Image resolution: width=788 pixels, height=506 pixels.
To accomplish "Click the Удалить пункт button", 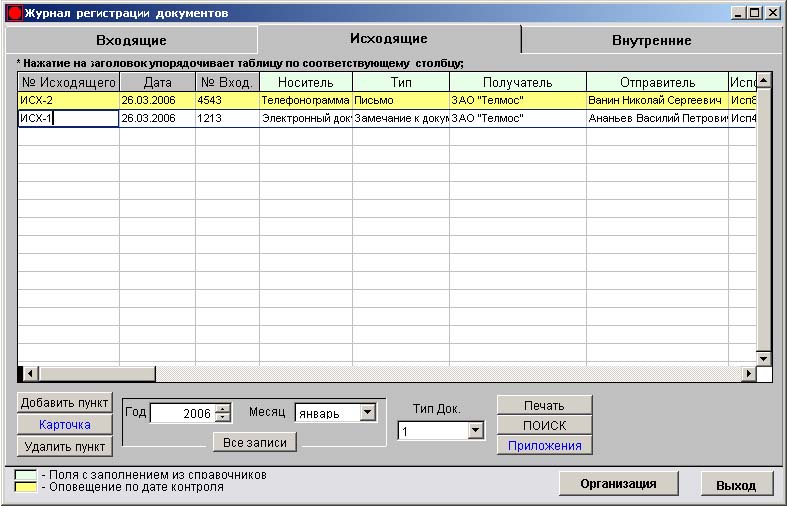I will click(x=65, y=446).
